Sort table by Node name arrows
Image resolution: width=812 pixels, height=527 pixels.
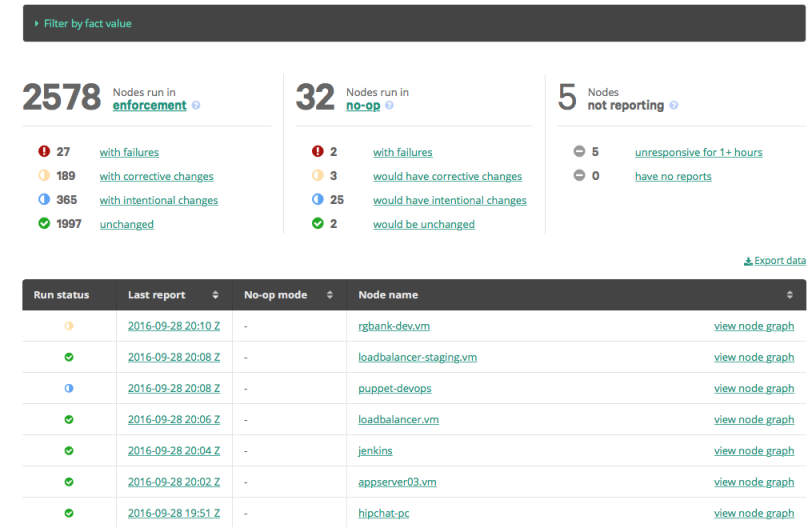click(x=790, y=295)
